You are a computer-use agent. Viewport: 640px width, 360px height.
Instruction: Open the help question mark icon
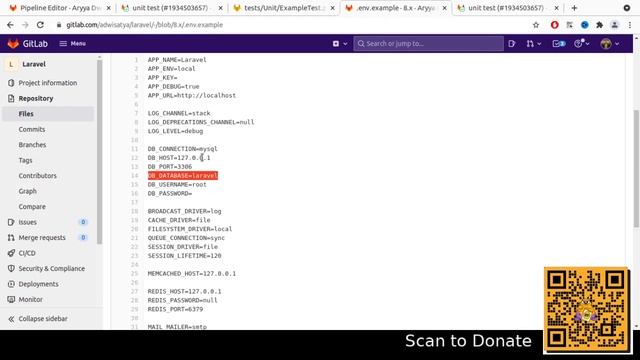coord(578,43)
